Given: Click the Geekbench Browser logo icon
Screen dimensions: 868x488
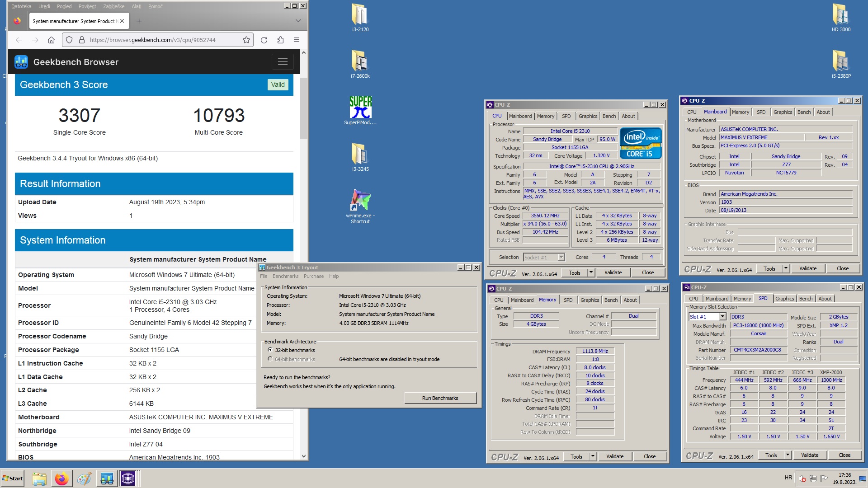Looking at the screenshot, I should 21,62.
